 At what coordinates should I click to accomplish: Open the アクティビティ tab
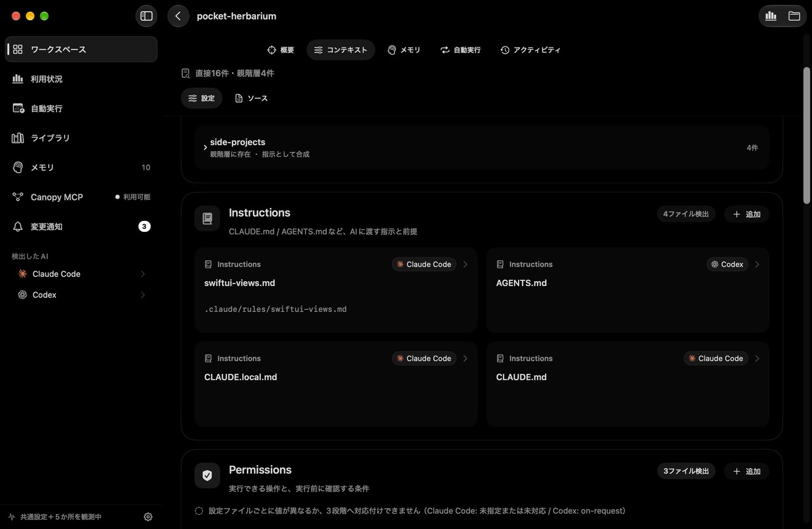(530, 50)
